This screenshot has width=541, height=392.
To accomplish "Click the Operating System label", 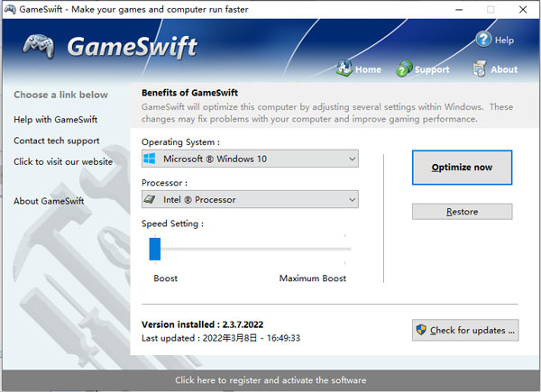I will [180, 142].
